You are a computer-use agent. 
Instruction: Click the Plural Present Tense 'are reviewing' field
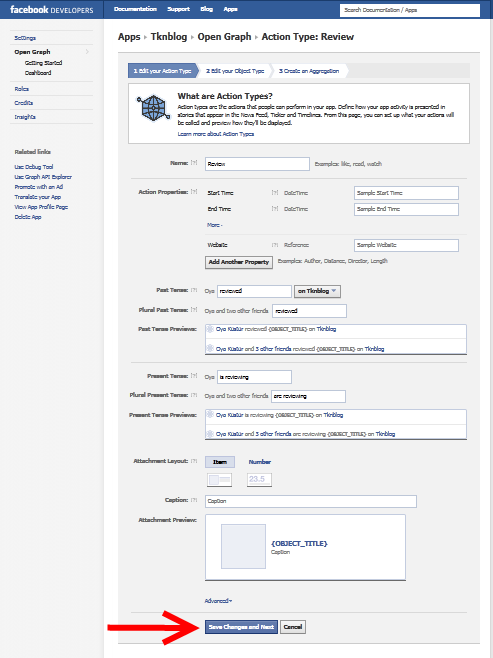click(308, 396)
